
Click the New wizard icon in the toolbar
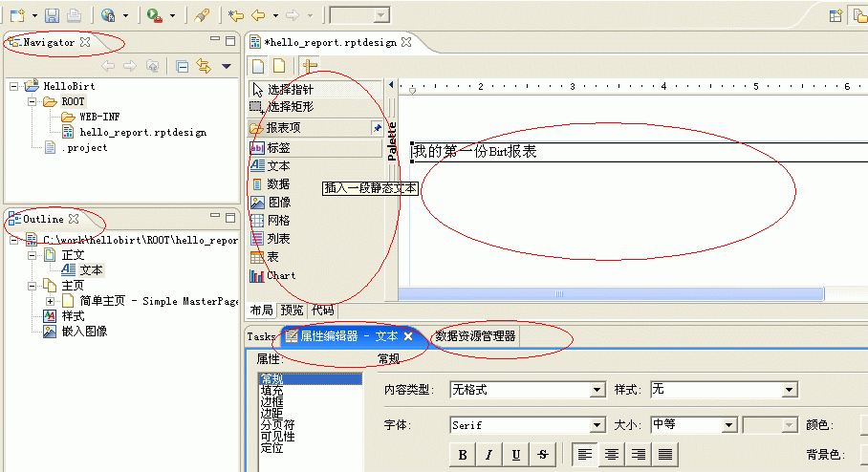pos(17,15)
